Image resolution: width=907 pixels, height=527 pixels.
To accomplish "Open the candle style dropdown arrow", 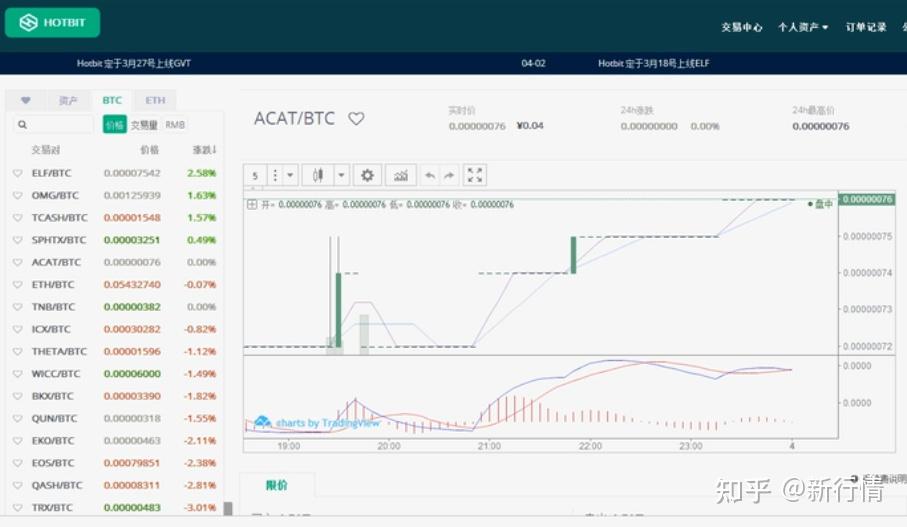I will pos(341,175).
